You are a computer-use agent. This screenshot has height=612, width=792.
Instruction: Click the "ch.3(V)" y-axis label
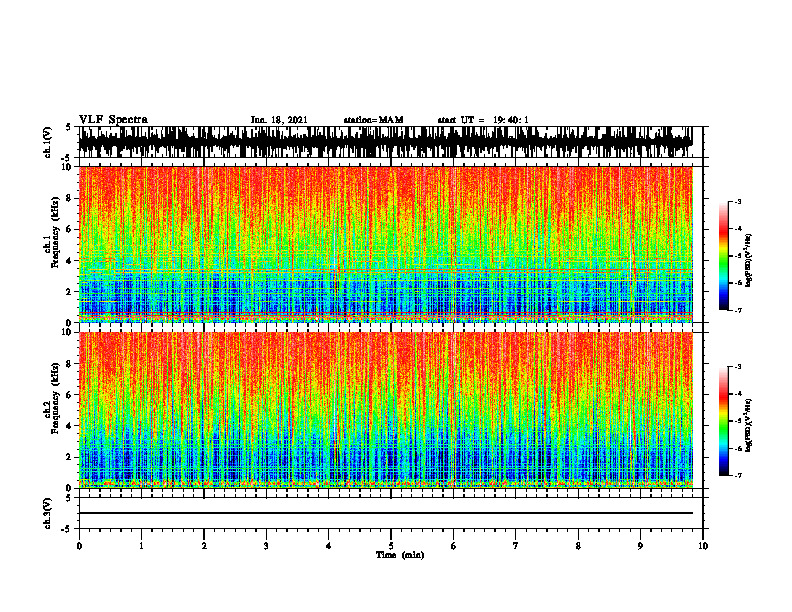[48, 513]
